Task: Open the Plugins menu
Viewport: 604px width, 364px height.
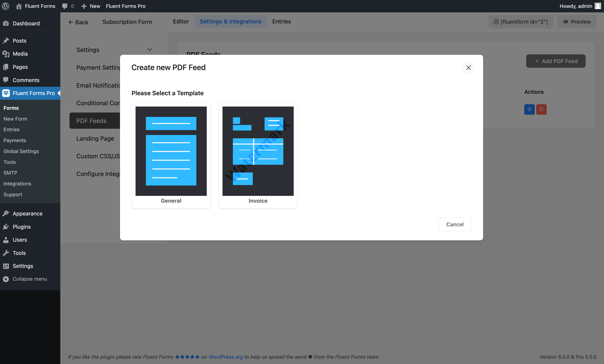Action: tap(30, 227)
